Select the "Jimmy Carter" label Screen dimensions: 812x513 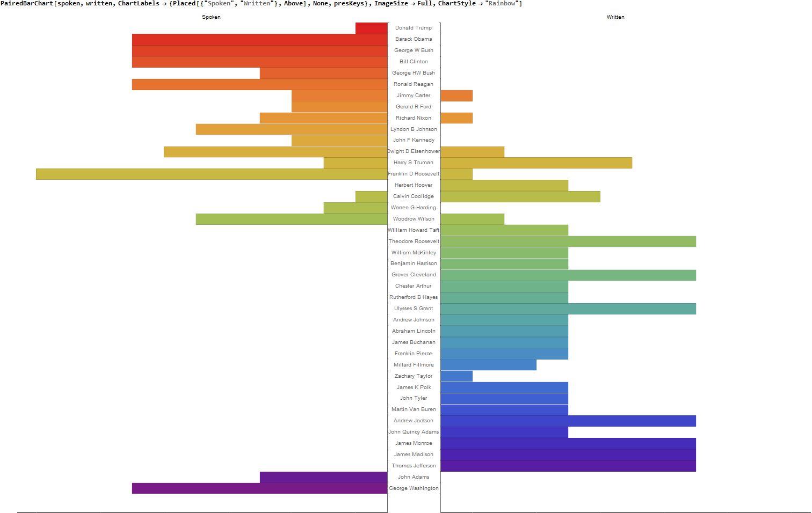point(414,96)
